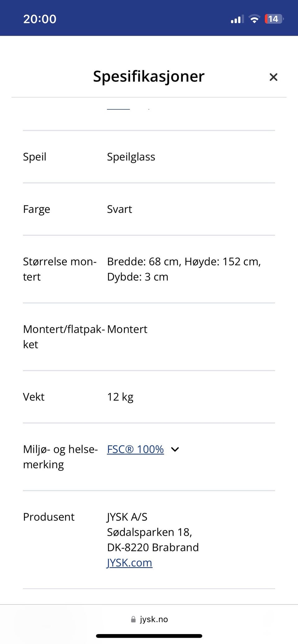Select the Speilglass value text
This screenshot has width=298, height=644.
[x=131, y=157]
